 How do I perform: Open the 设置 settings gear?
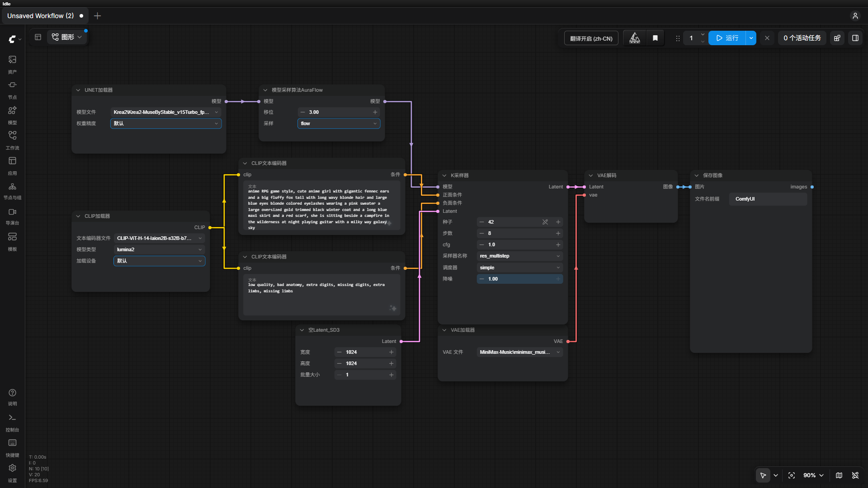[12, 473]
